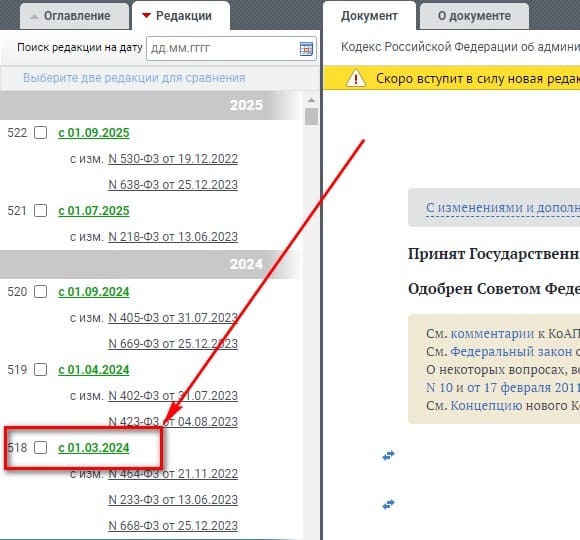Screen dimensions: 580x540
Task: Tick the checkbox for edition 518
Action: (x=40, y=448)
